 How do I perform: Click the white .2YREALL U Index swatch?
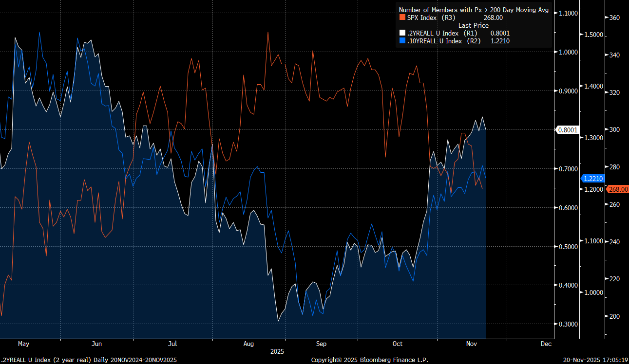tap(402, 33)
